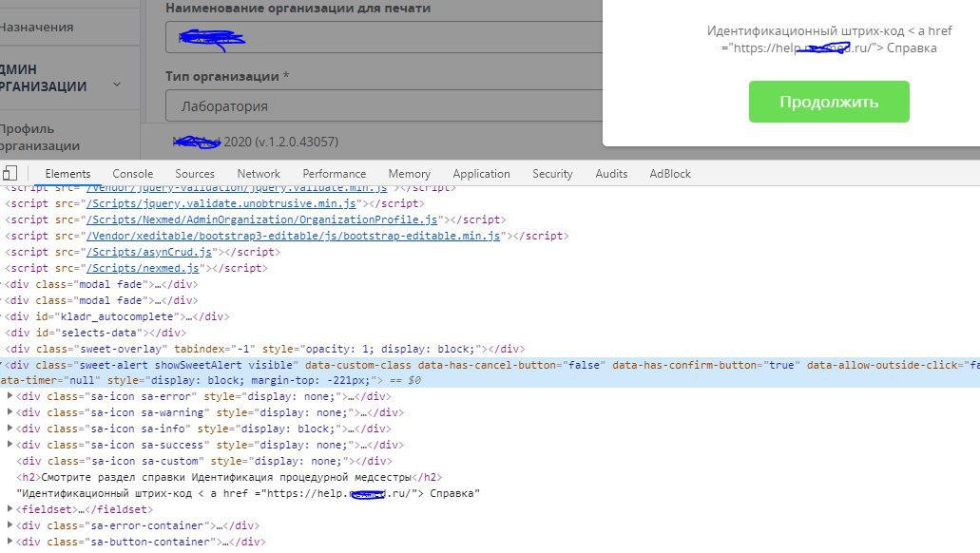The width and height of the screenshot is (980, 553).
Task: Select the highlighted sweet-alert showSweetAlert div node
Action: pos(490,372)
